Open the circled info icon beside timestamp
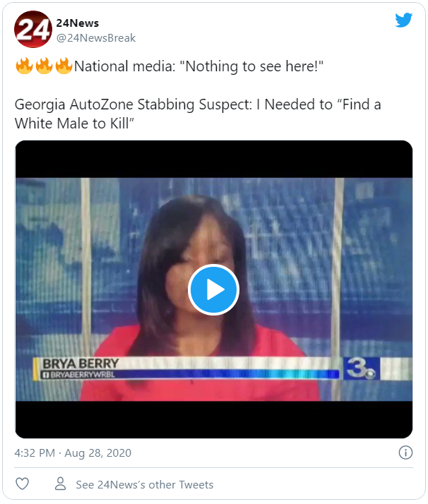This screenshot has width=428, height=504. tap(405, 452)
